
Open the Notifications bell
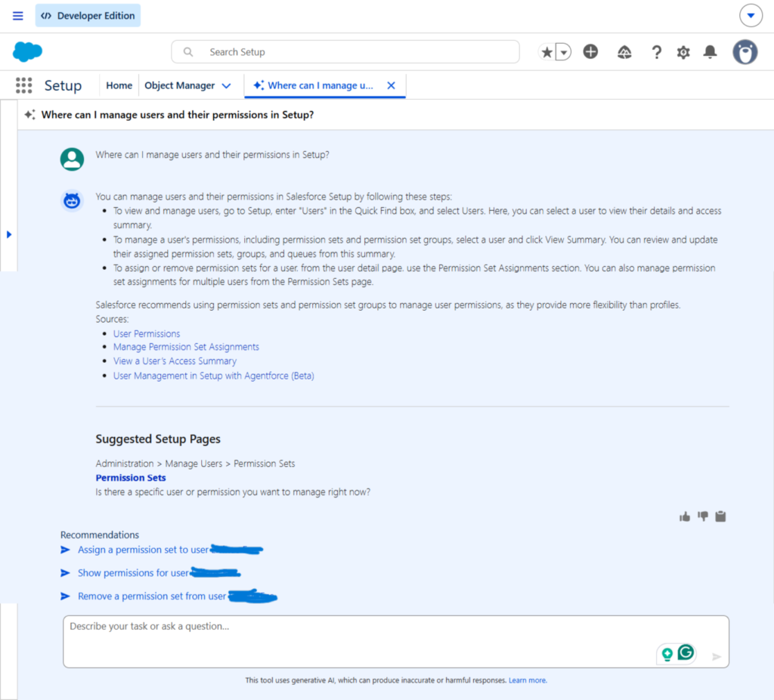[711, 52]
